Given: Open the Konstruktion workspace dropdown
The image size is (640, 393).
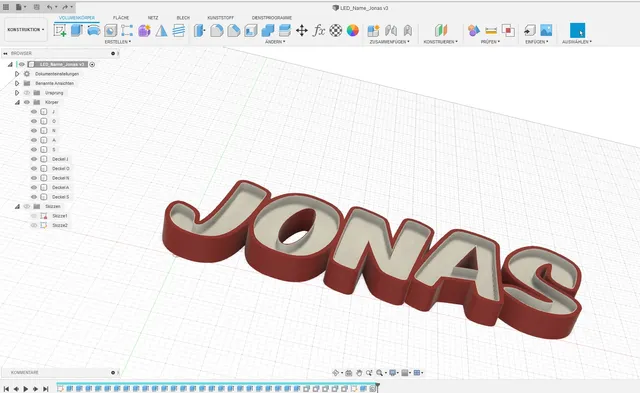Looking at the screenshot, I should (x=26, y=30).
